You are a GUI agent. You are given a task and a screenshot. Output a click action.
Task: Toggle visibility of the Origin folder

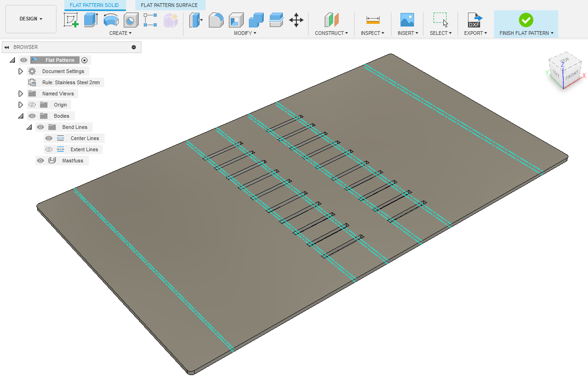click(x=32, y=105)
